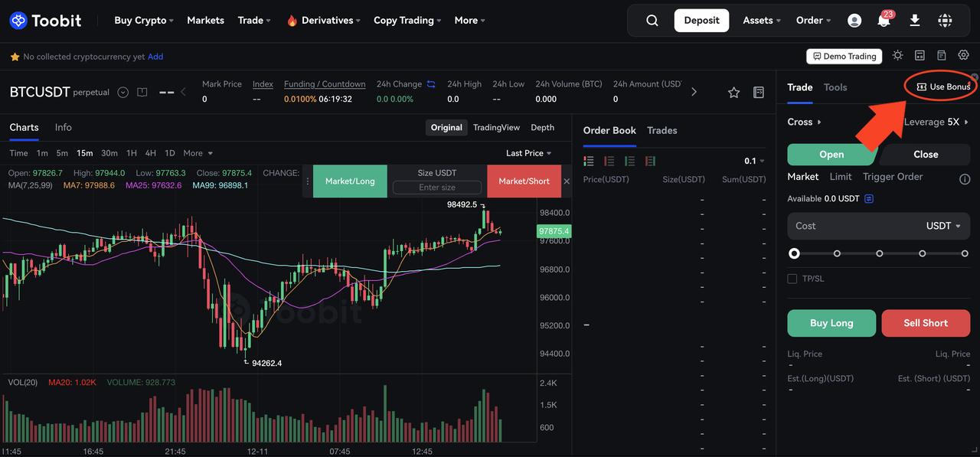Open the layout icon beside Demo Trading
The width and height of the screenshot is (980, 457).
pyautogui.click(x=920, y=56)
